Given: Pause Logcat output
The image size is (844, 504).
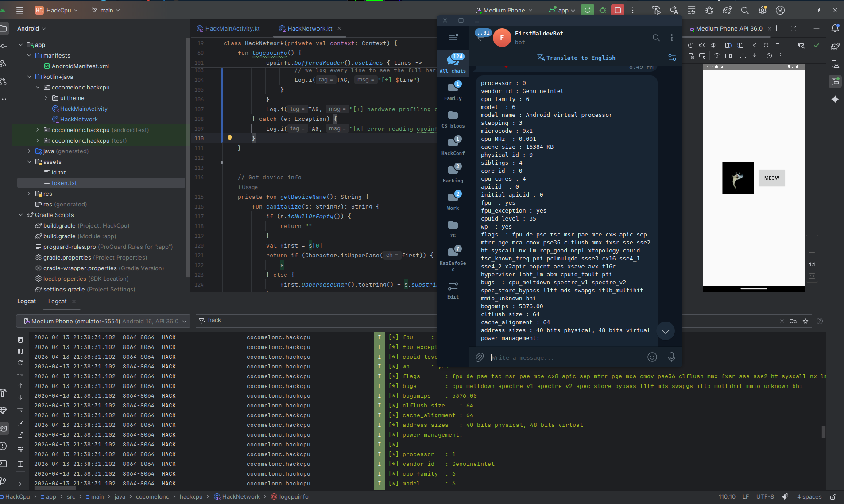Looking at the screenshot, I should [x=20, y=351].
